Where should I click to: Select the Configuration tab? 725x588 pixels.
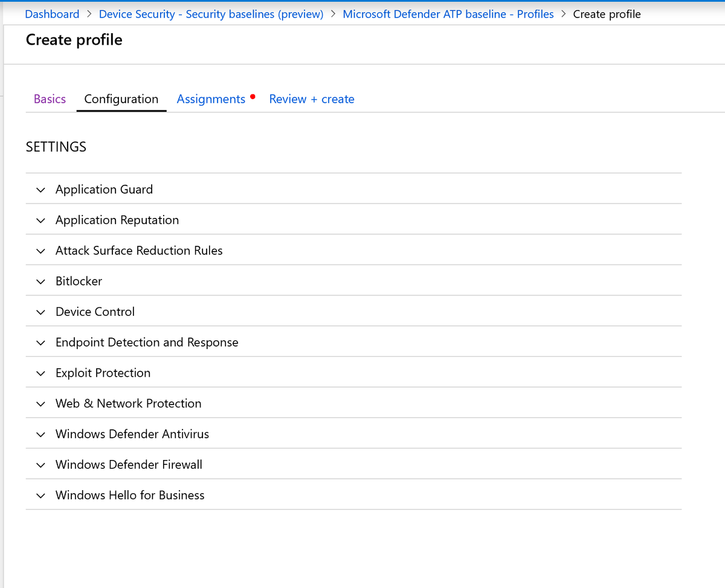(121, 99)
